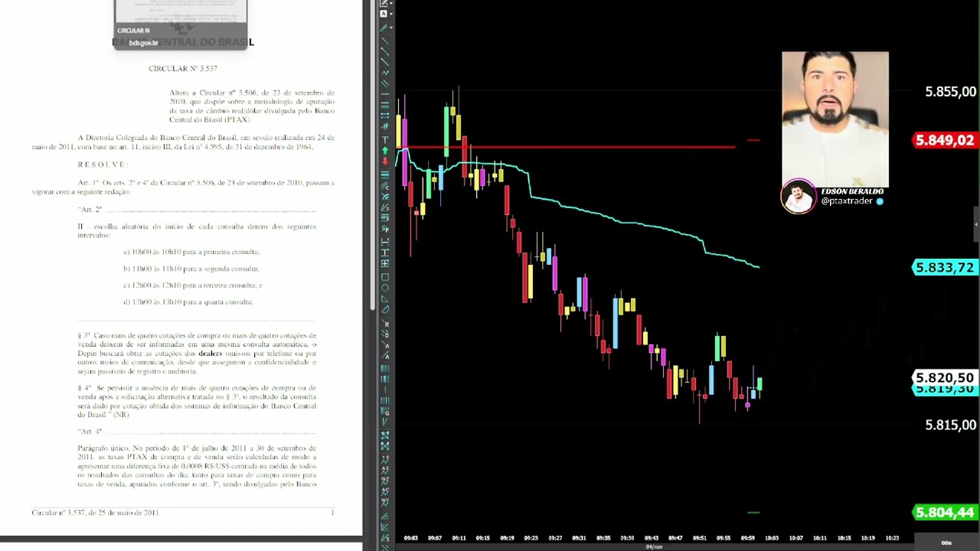The height and width of the screenshot is (551, 980).
Task: Click the footer Circular nº 3.537 date line
Action: click(95, 513)
